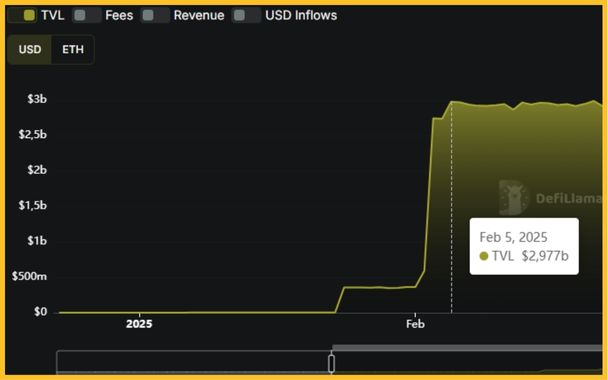Switch denomination to ETH
Screen dimensions: 608x380
tap(73, 50)
